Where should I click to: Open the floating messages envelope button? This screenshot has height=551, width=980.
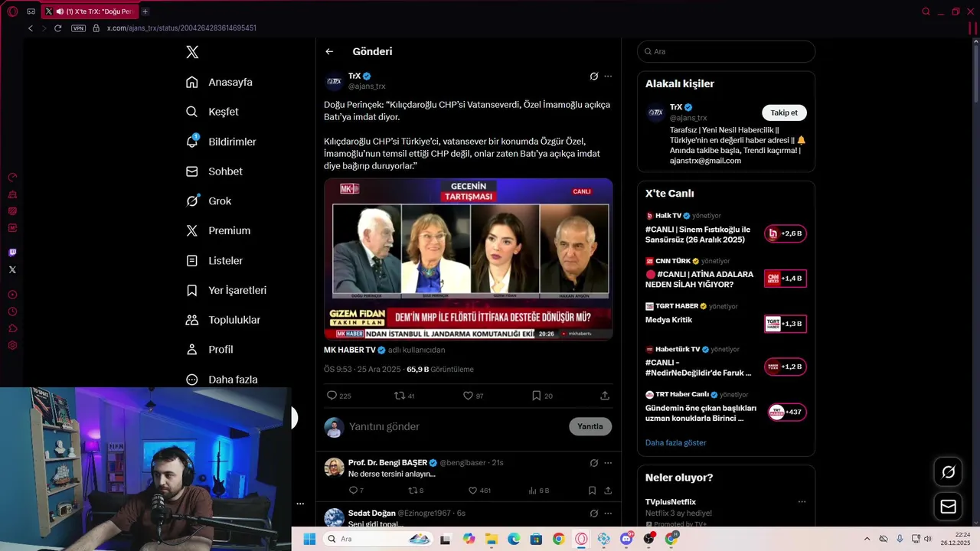948,507
